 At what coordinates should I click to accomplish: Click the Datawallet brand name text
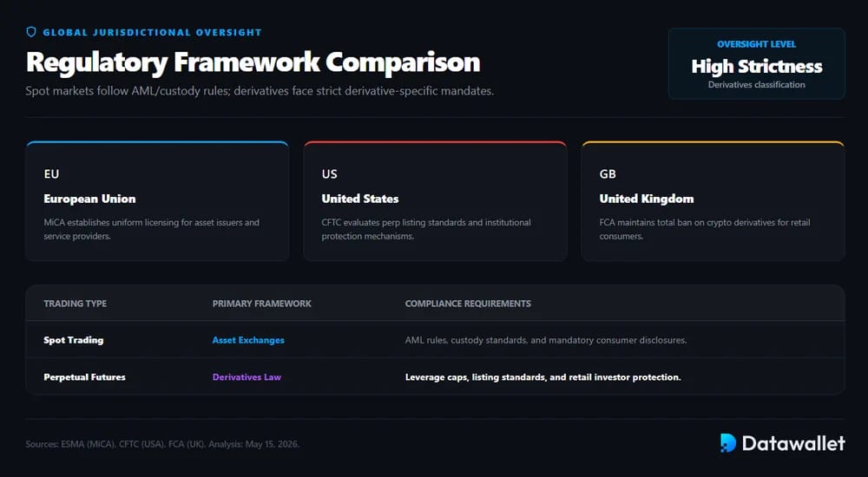tap(793, 443)
